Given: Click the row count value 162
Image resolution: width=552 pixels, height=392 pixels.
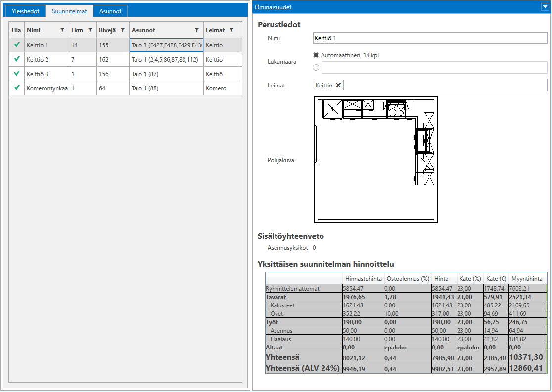Looking at the screenshot, I should click(104, 60).
